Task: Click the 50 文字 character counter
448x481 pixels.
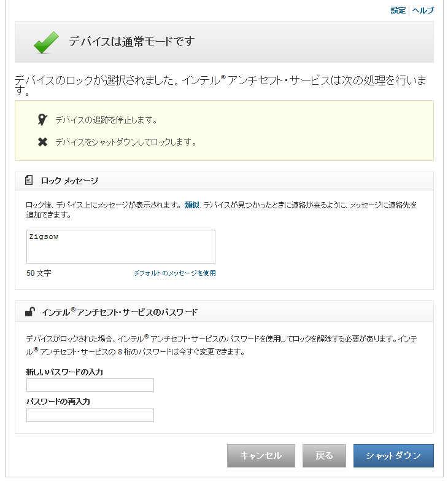Action: (39, 273)
